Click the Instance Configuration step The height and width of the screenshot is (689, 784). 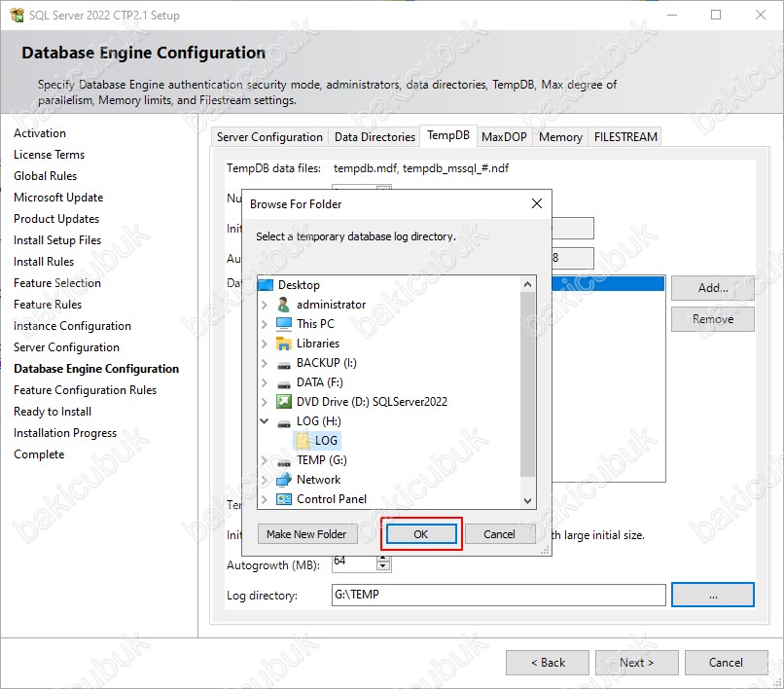(x=72, y=326)
